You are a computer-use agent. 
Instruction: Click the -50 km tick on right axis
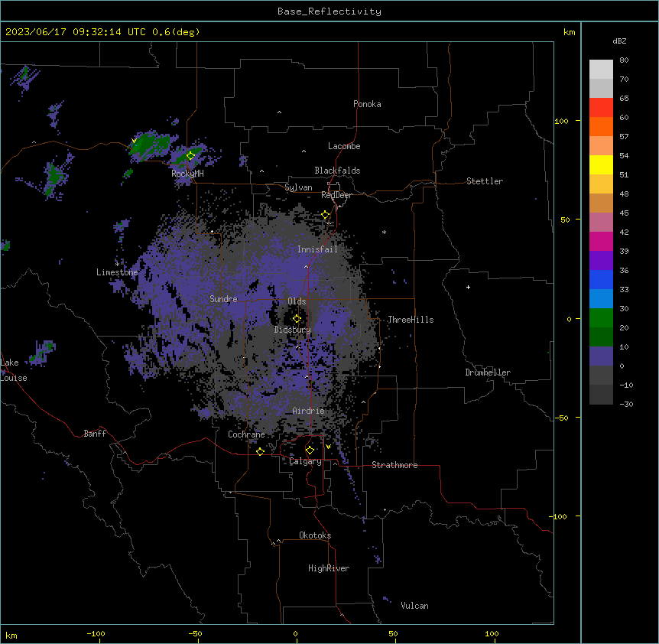click(561, 418)
